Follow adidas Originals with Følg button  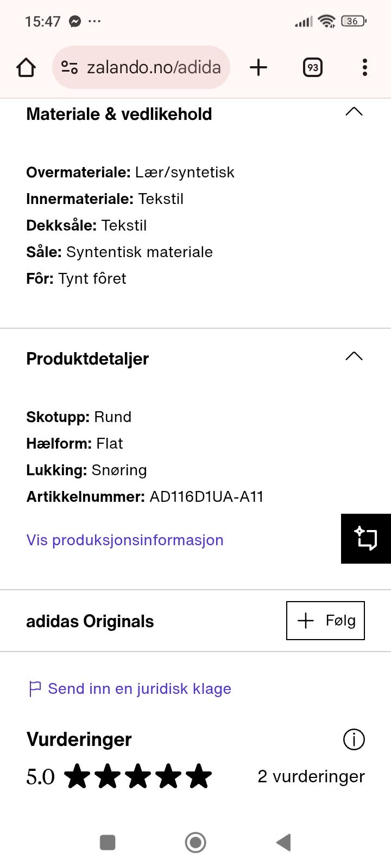point(325,621)
